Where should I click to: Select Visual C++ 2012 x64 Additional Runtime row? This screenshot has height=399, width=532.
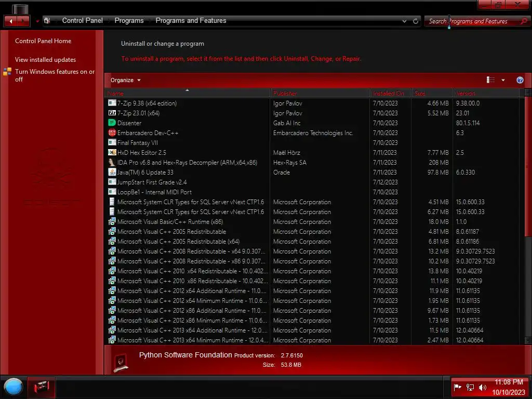click(x=314, y=290)
